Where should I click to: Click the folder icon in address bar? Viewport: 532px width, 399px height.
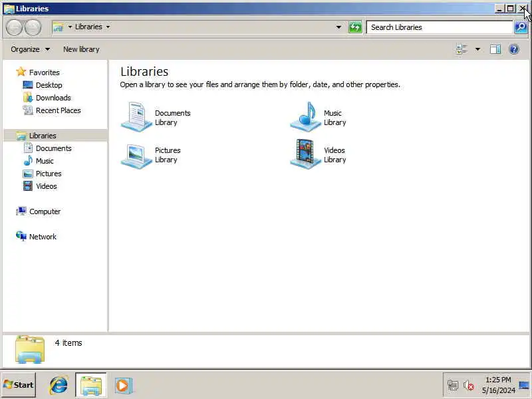pyautogui.click(x=58, y=27)
